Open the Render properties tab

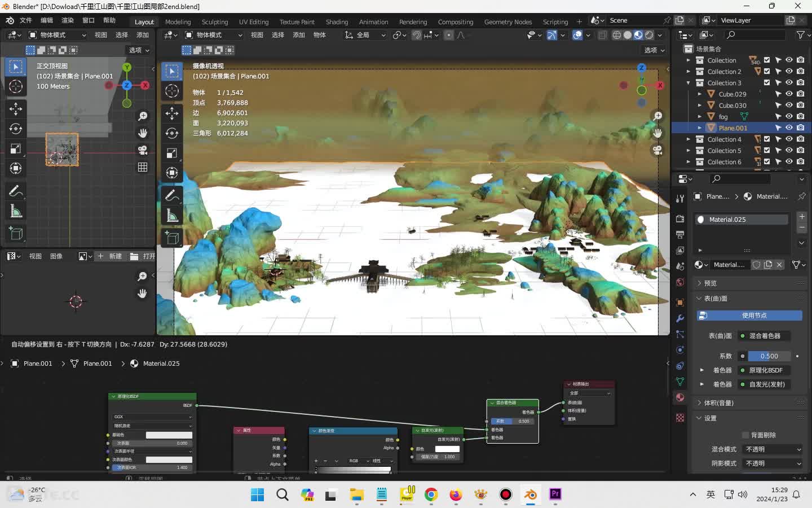tap(680, 219)
